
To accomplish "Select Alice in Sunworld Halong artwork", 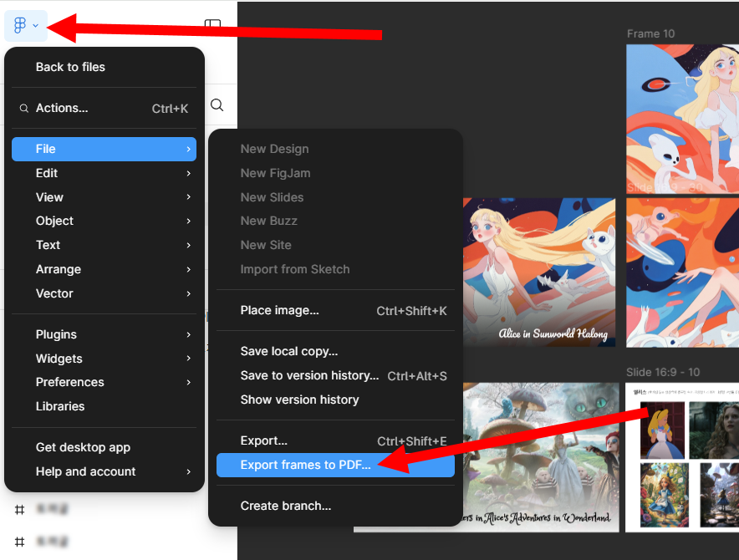I will click(x=539, y=272).
